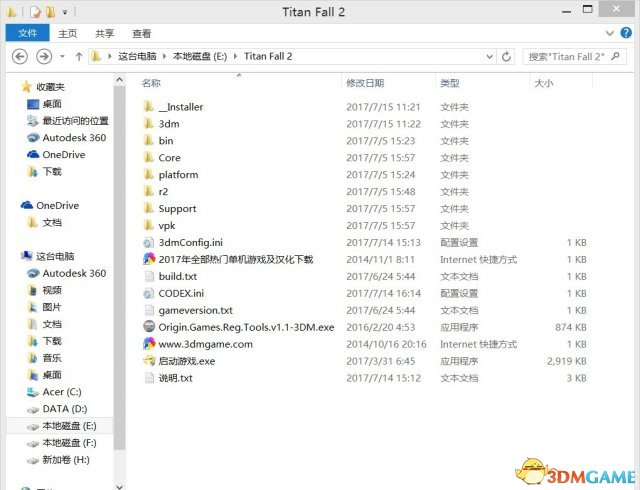Switch to the 主页 ribbon tab

click(67, 33)
